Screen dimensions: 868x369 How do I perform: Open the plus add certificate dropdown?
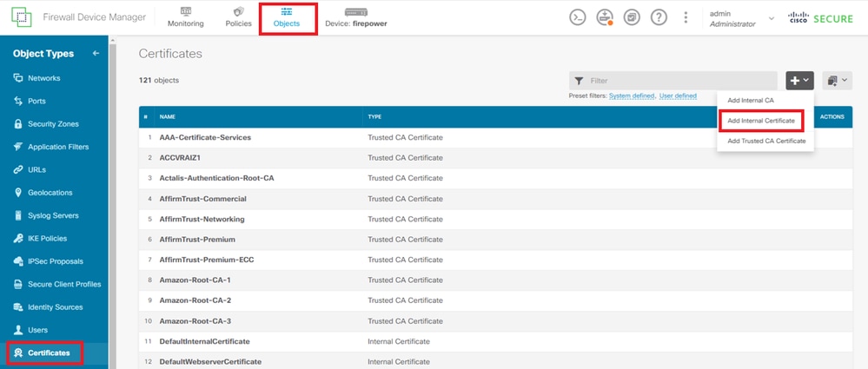pos(799,81)
